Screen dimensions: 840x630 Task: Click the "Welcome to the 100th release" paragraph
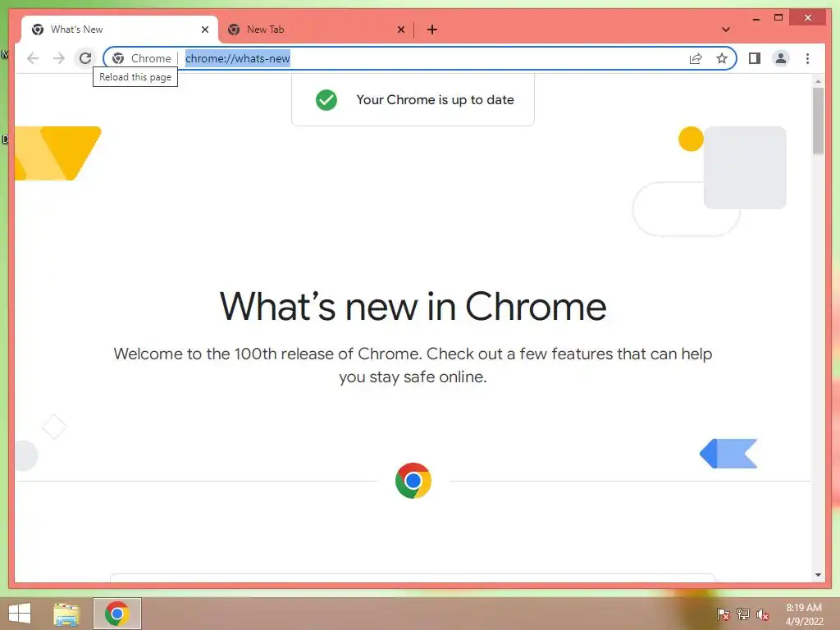413,365
